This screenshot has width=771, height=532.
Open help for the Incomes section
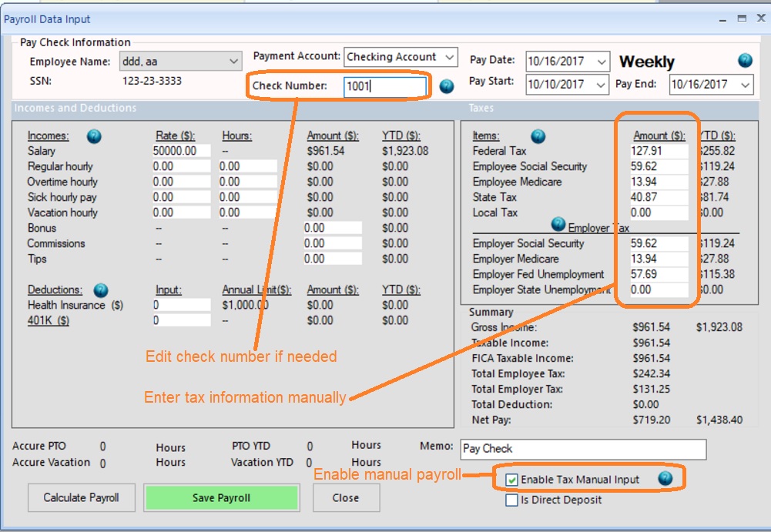coord(92,136)
